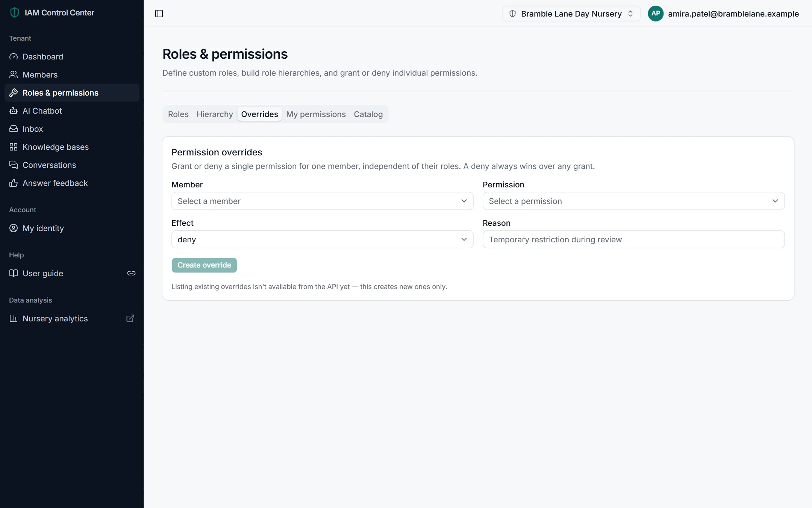
Task: Click the Nursery analytics bar chart icon
Action: (x=14, y=318)
